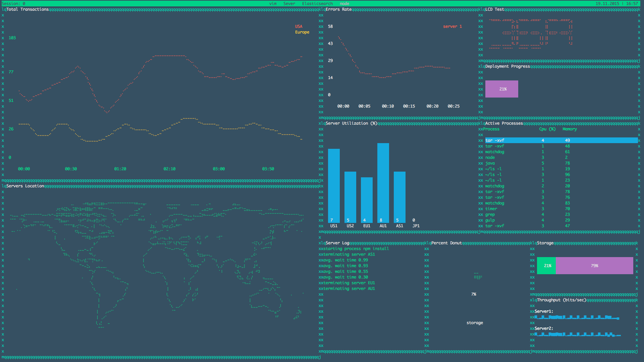Select ~/ls -l row with memory 96
644x362 pixels.
click(561, 175)
